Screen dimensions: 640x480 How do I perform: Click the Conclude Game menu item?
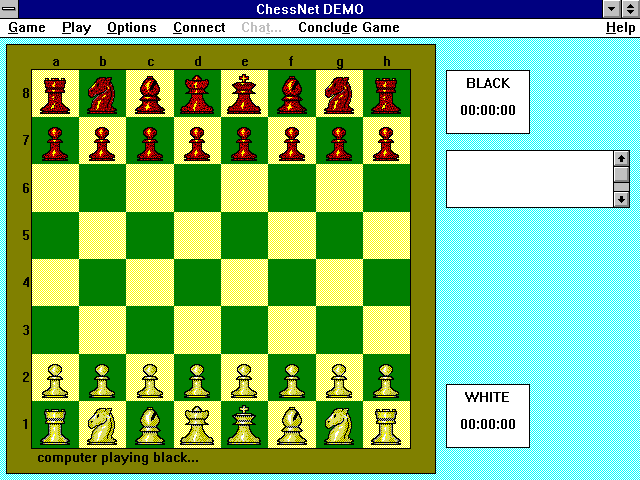[x=349, y=28]
